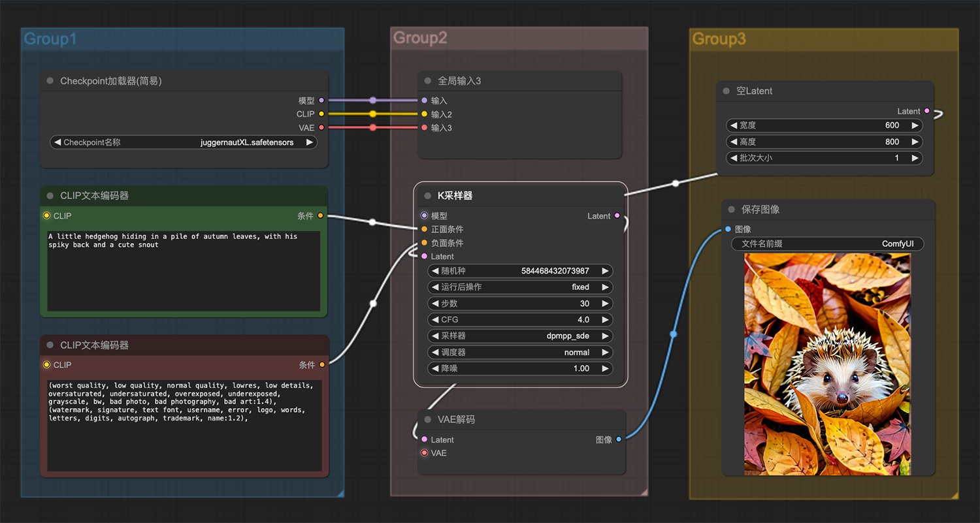Open the Checkpoint名称 juggernautXL.safetensors combo

tap(184, 142)
